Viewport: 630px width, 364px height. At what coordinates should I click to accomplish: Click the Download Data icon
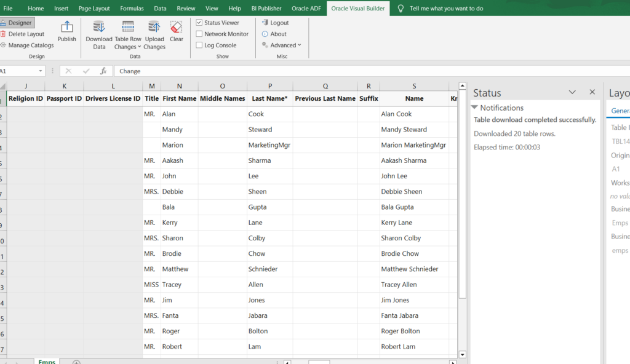(99, 28)
